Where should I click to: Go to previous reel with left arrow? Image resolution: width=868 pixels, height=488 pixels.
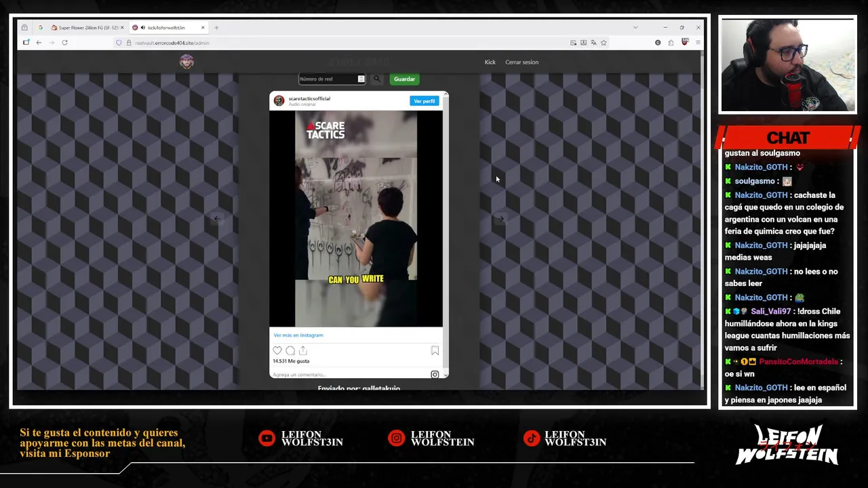(216, 218)
